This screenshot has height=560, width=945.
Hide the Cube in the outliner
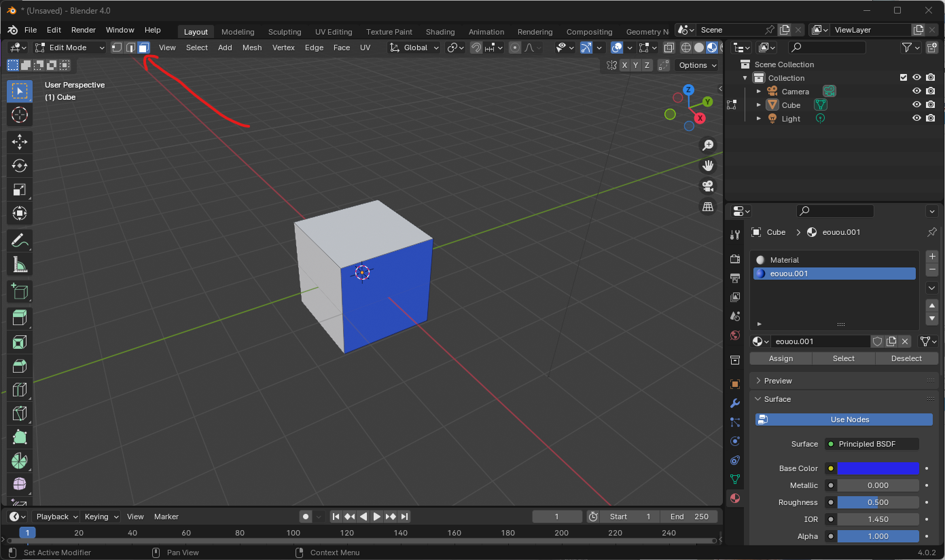(916, 105)
